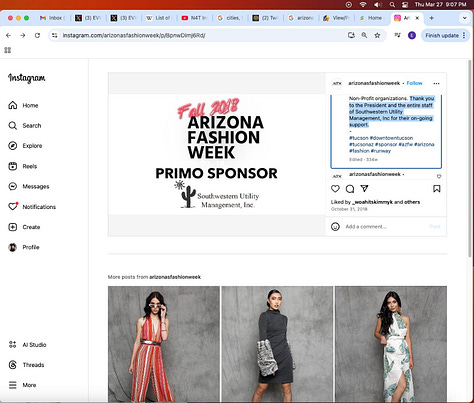This screenshot has width=474, height=403.
Task: Open the _woahitskimmyk liker profile link
Action: tap(372, 202)
